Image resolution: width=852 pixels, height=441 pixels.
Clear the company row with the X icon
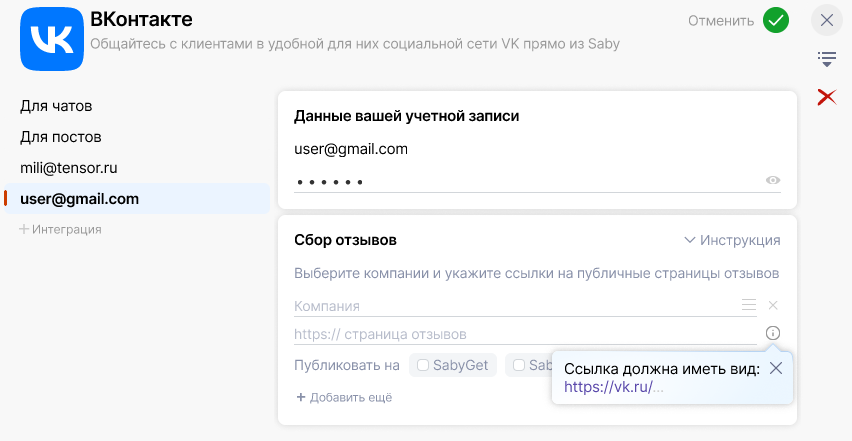coord(773,305)
